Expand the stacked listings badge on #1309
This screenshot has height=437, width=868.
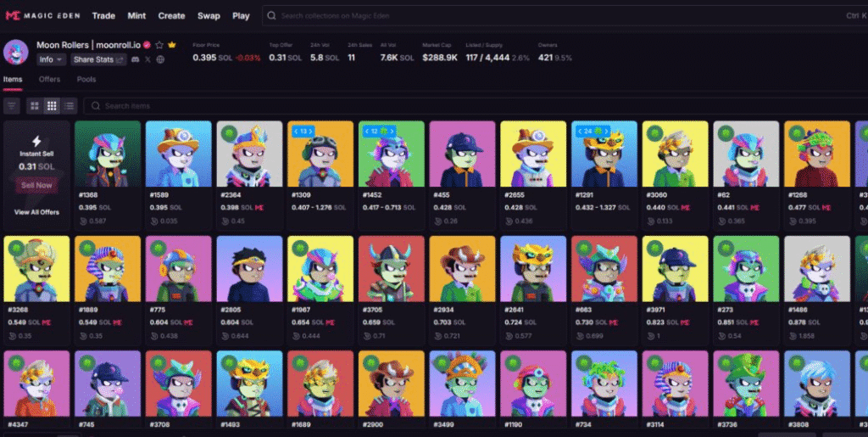point(301,132)
